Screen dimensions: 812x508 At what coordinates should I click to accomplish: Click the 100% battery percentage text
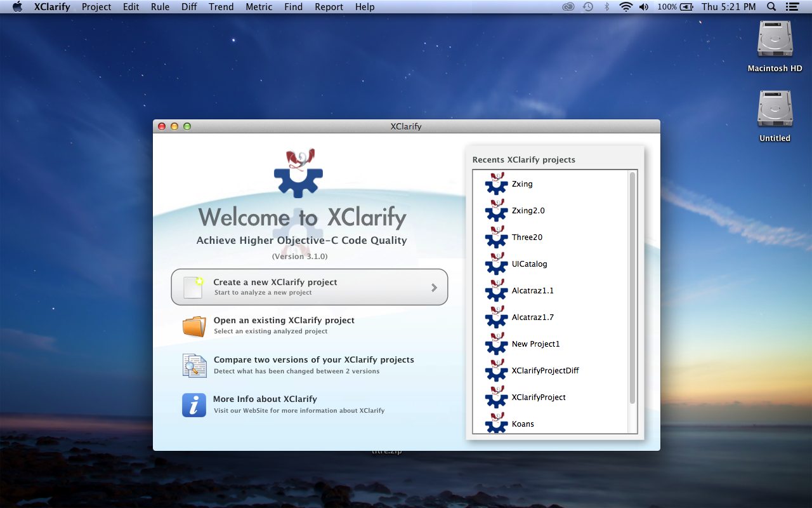click(x=667, y=7)
